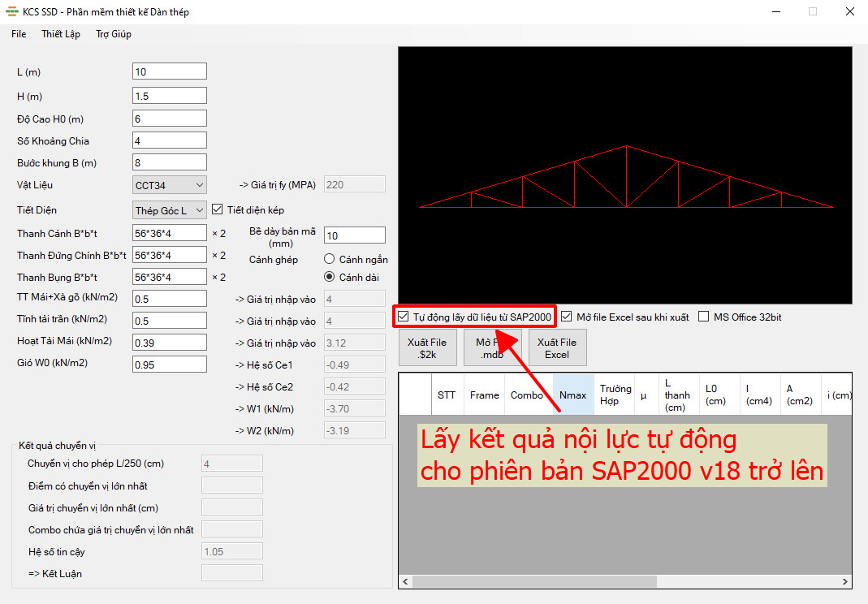Disable Tự động lấy dữ liệu từ SAP2000

tap(404, 317)
